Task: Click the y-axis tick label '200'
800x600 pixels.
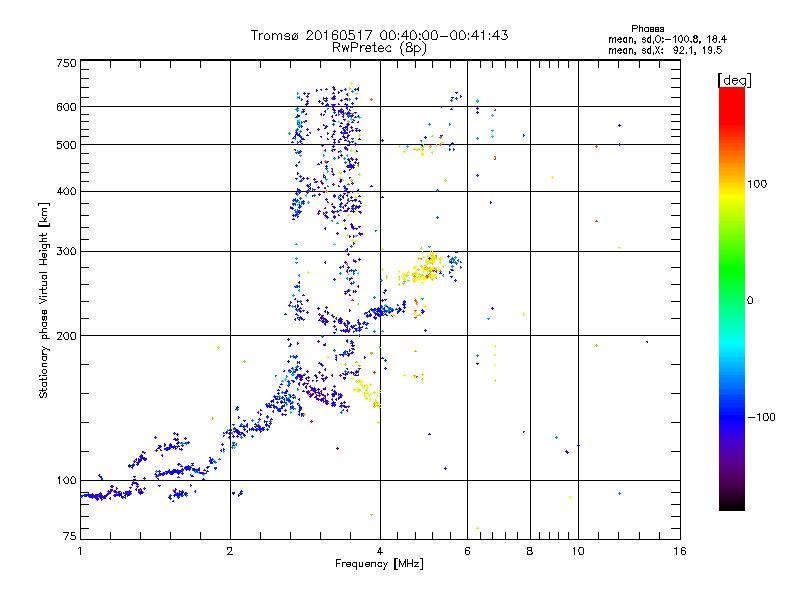Action: [x=66, y=336]
